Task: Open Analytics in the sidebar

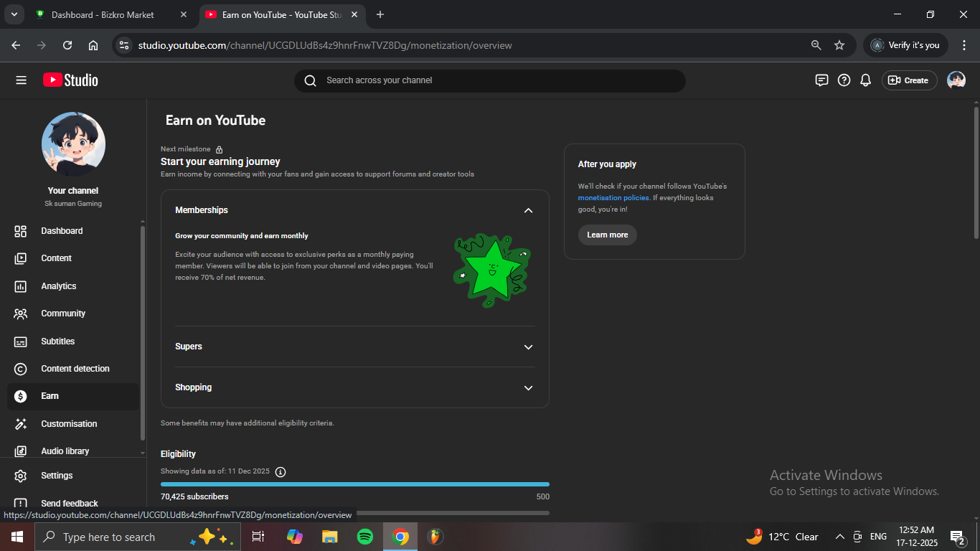Action: point(59,286)
